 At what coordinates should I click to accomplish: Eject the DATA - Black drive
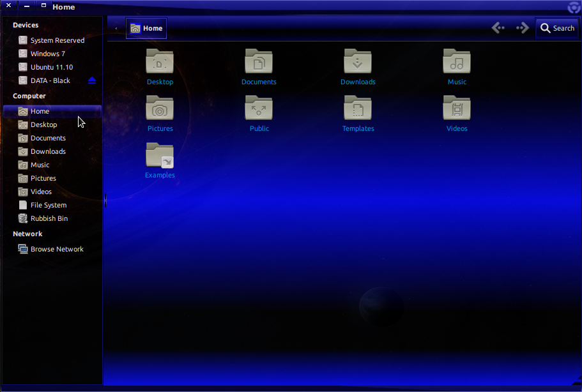coord(92,80)
